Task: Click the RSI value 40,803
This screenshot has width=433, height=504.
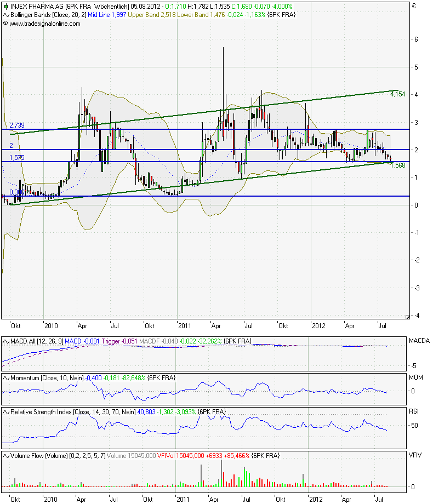Action: click(x=146, y=412)
